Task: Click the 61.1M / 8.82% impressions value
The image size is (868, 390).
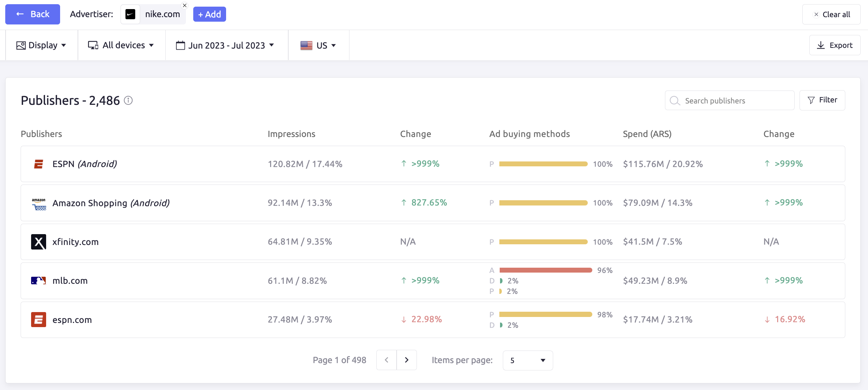Action: point(297,281)
